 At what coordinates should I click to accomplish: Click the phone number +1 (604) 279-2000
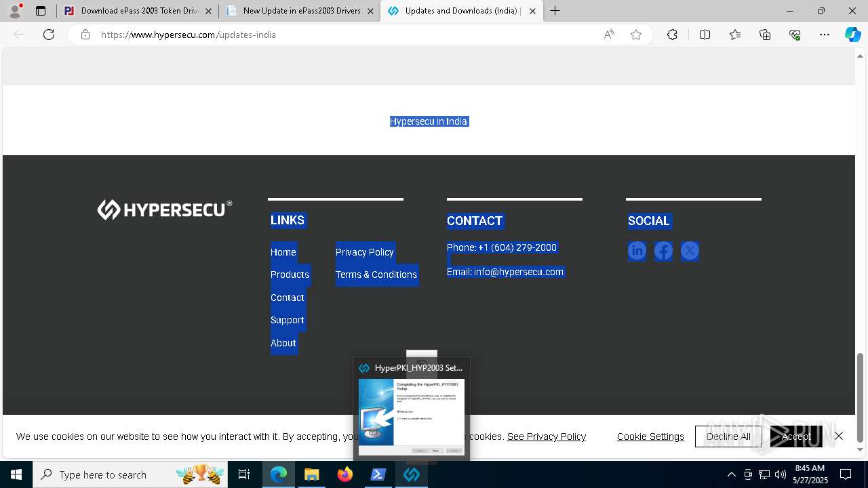[517, 247]
